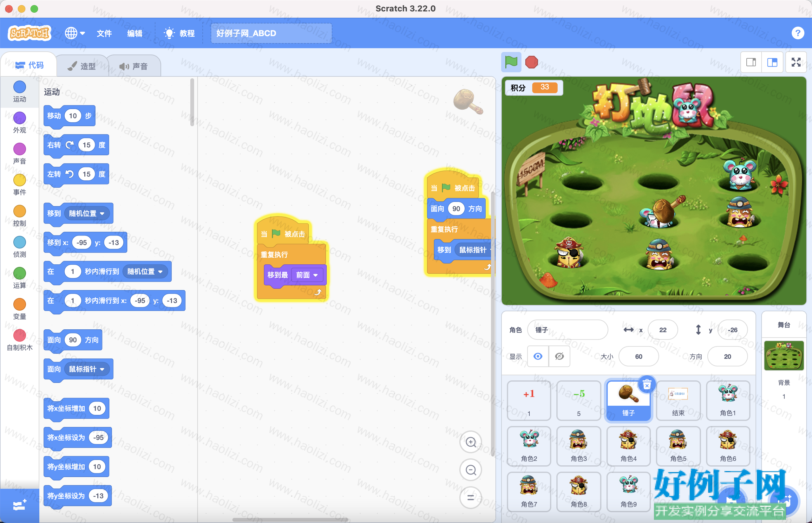812x523 pixels.
Task: Select the green 运算 operators category
Action: click(19, 278)
